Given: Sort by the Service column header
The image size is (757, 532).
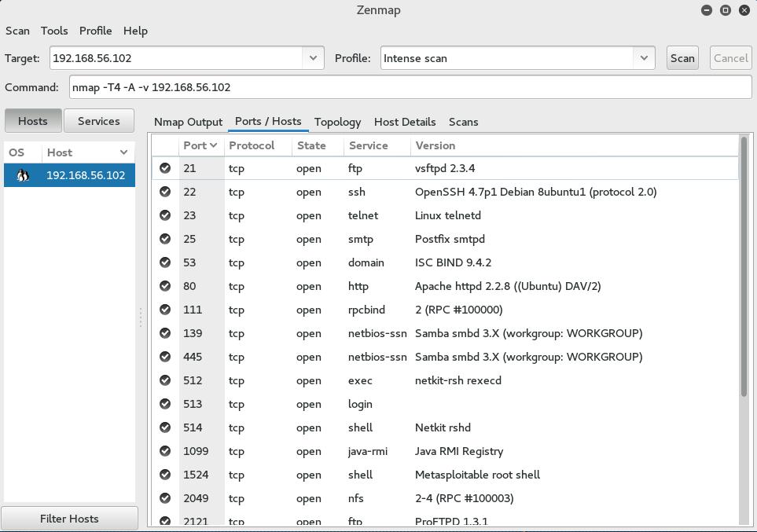Looking at the screenshot, I should 377,145.
